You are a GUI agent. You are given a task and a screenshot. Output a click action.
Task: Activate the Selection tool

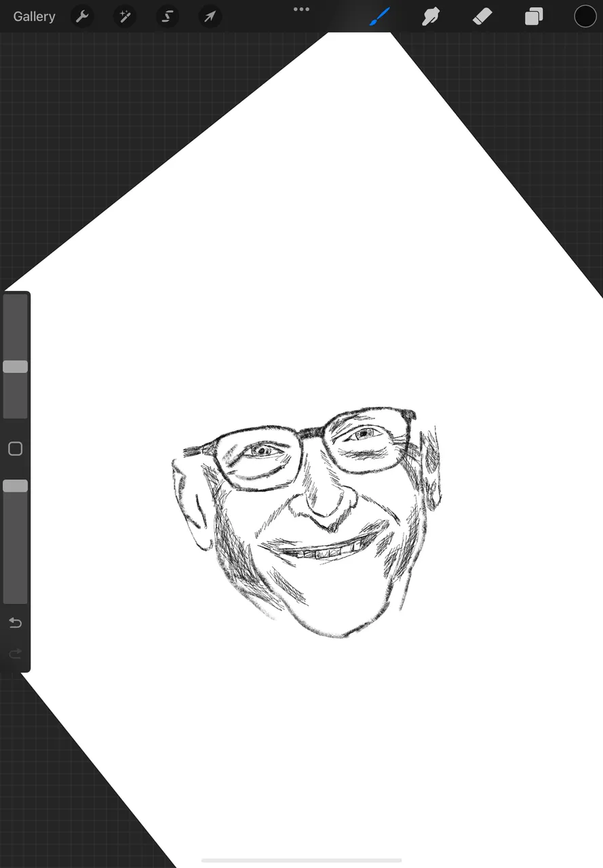click(x=168, y=16)
